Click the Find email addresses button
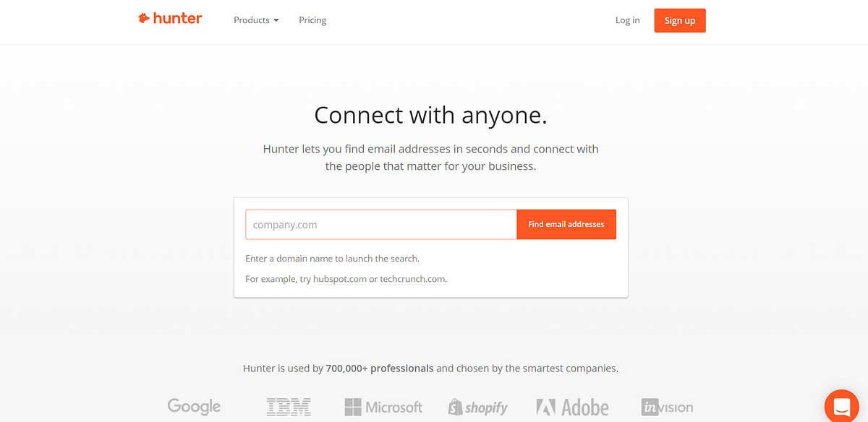Screen dimensions: 868x422 (x=566, y=225)
